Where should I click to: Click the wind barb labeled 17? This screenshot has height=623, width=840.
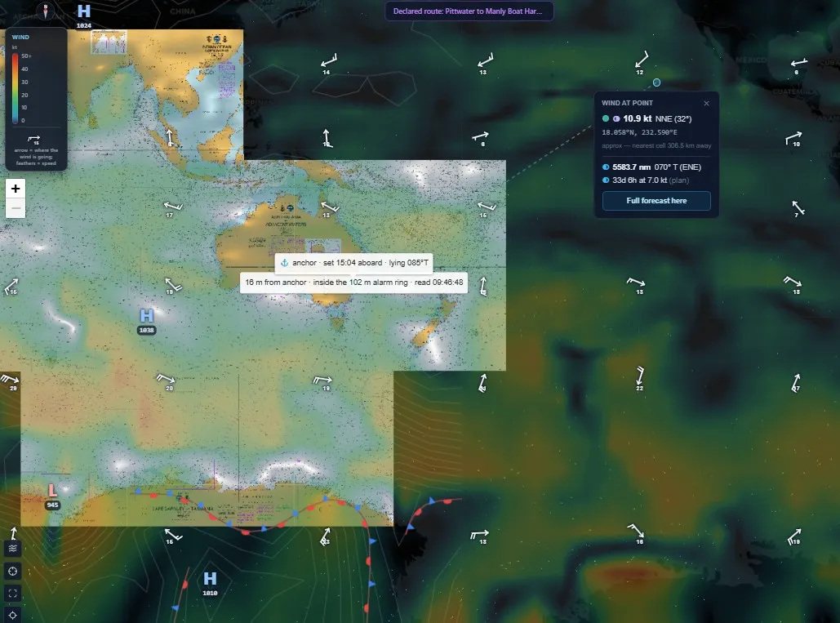pos(172,209)
